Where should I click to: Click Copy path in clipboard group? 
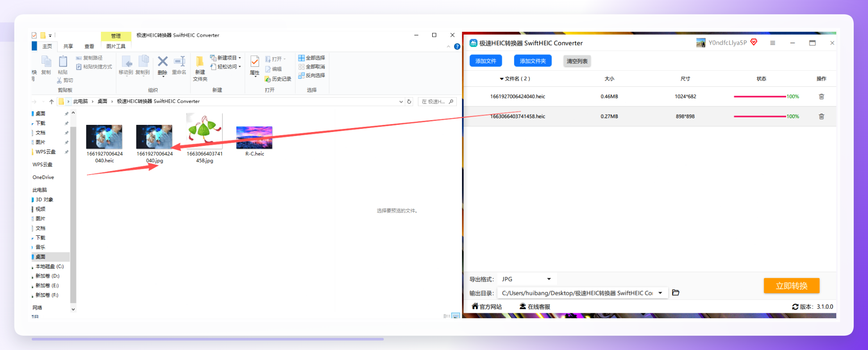tap(89, 58)
